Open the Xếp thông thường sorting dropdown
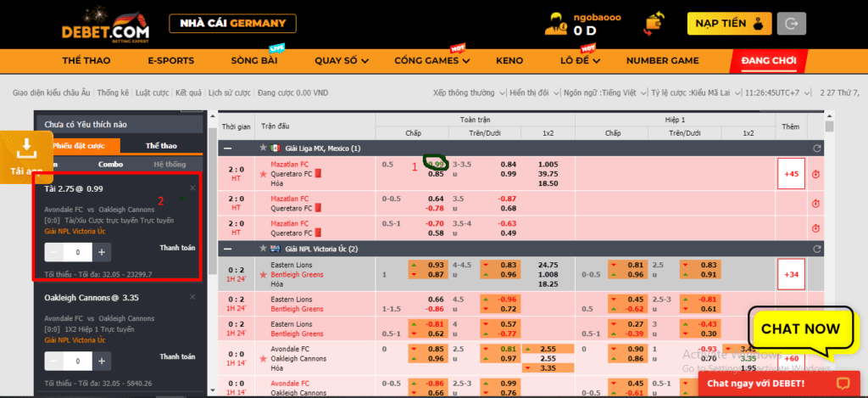 tap(470, 92)
